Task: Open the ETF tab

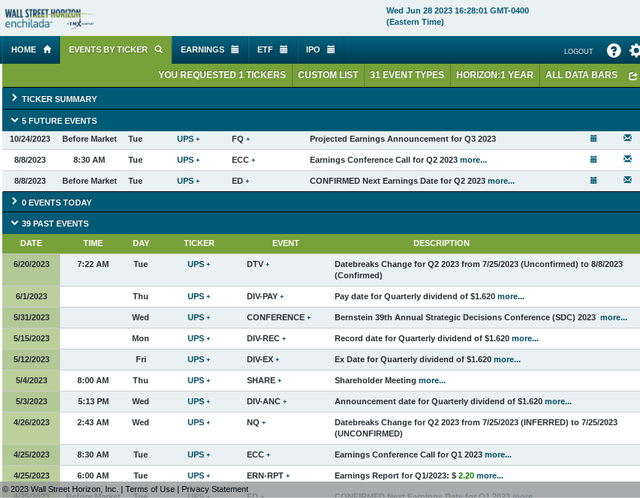Action: coord(272,50)
